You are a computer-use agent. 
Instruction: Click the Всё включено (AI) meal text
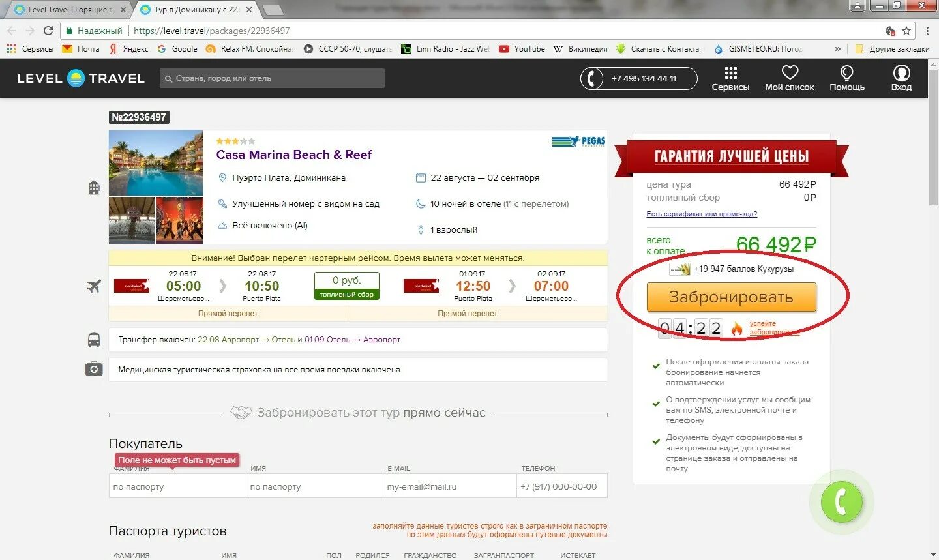(x=270, y=226)
